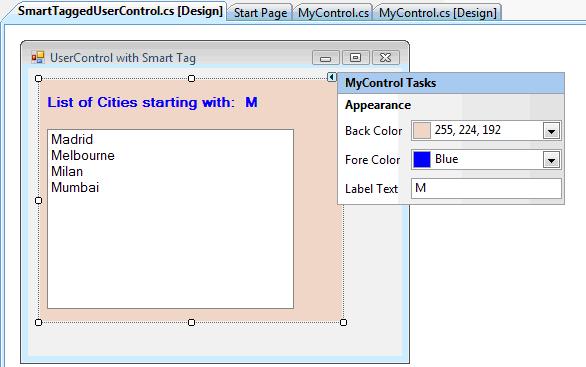This screenshot has width=586, height=367.
Task: Open the MyControl.cs tab
Action: 333,13
